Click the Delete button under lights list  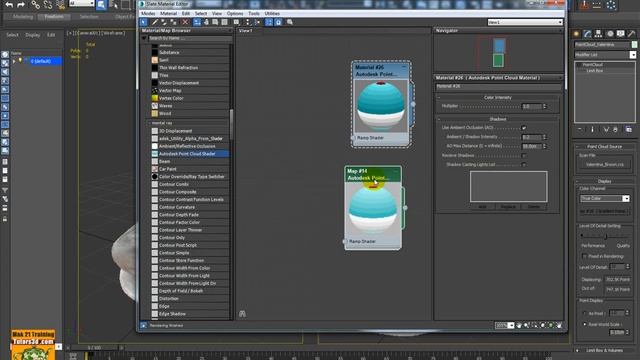pyautogui.click(x=534, y=207)
